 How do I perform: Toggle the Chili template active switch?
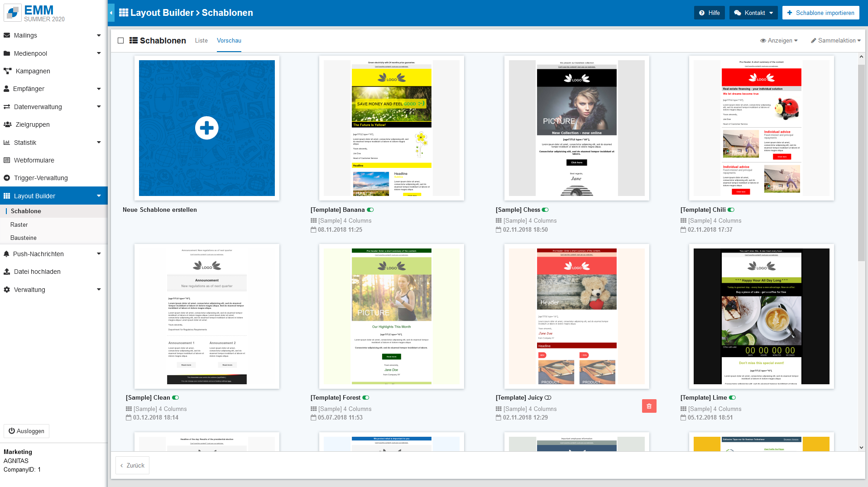tap(731, 210)
